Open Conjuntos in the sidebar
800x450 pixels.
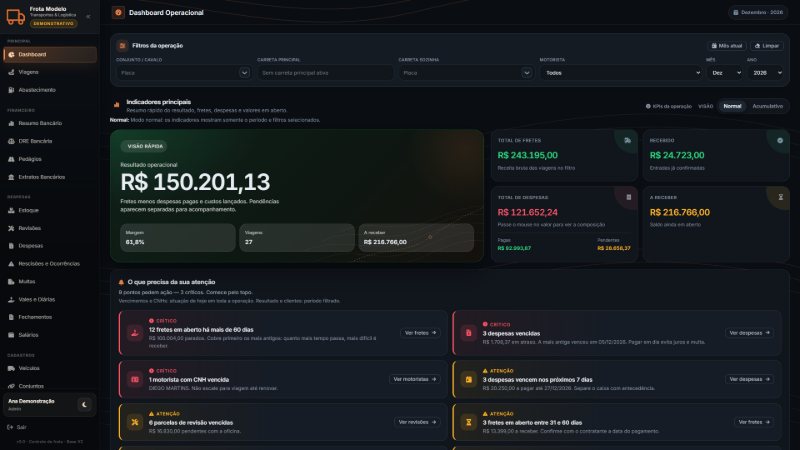pyautogui.click(x=49, y=386)
